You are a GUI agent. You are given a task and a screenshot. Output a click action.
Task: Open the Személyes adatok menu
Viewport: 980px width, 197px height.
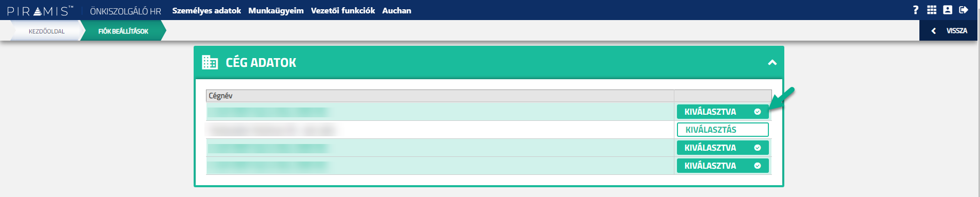[x=206, y=10]
